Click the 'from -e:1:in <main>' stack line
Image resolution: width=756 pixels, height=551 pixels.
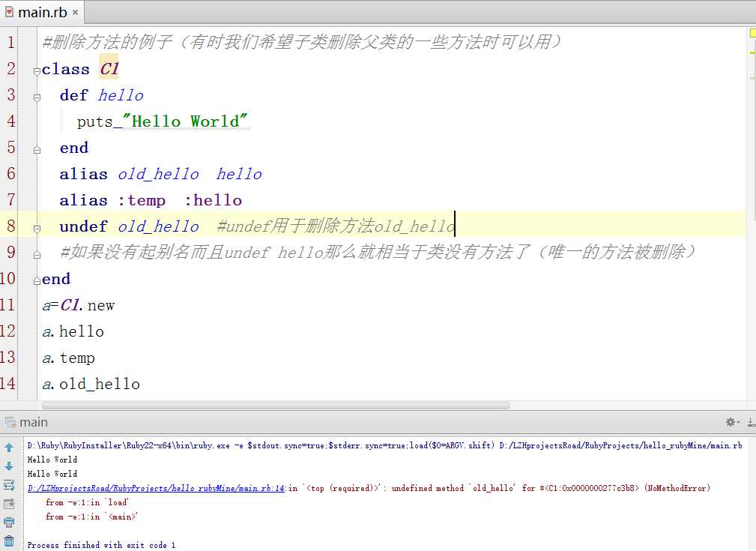(x=91, y=517)
